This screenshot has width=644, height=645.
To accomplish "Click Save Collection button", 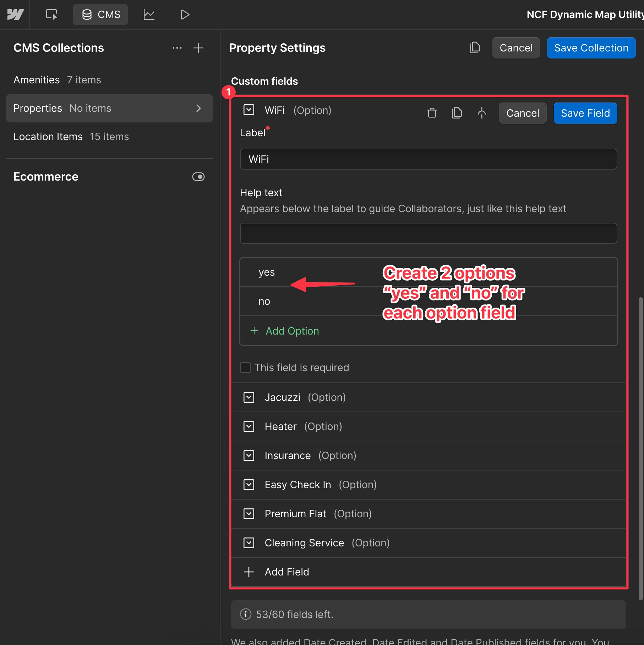I will [591, 48].
